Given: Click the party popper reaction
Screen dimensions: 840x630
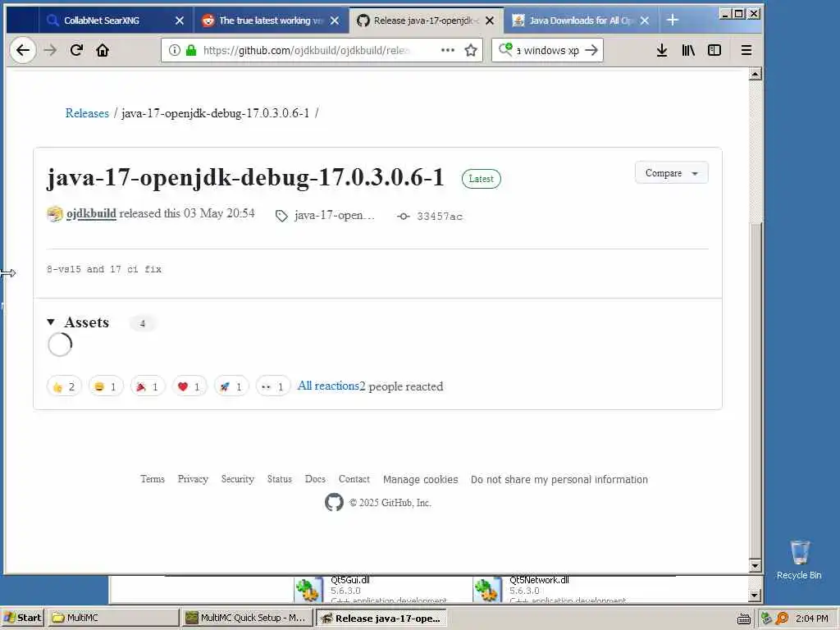Looking at the screenshot, I should (x=148, y=386).
